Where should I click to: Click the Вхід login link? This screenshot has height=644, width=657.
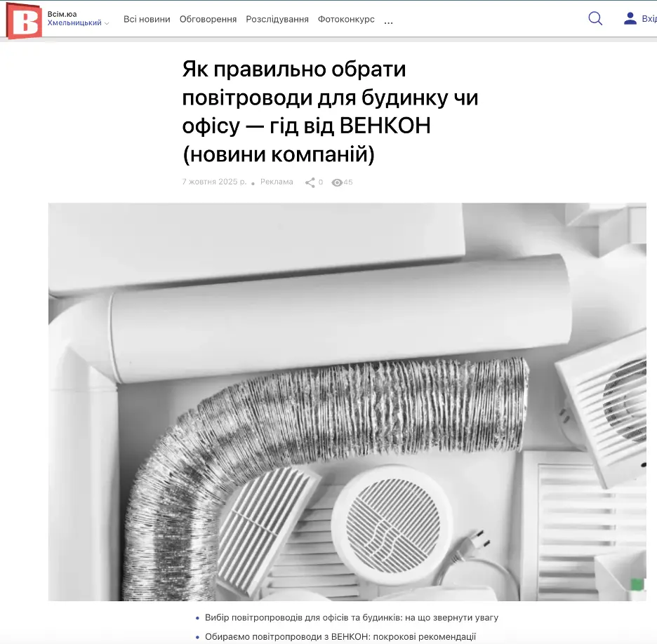(x=649, y=19)
